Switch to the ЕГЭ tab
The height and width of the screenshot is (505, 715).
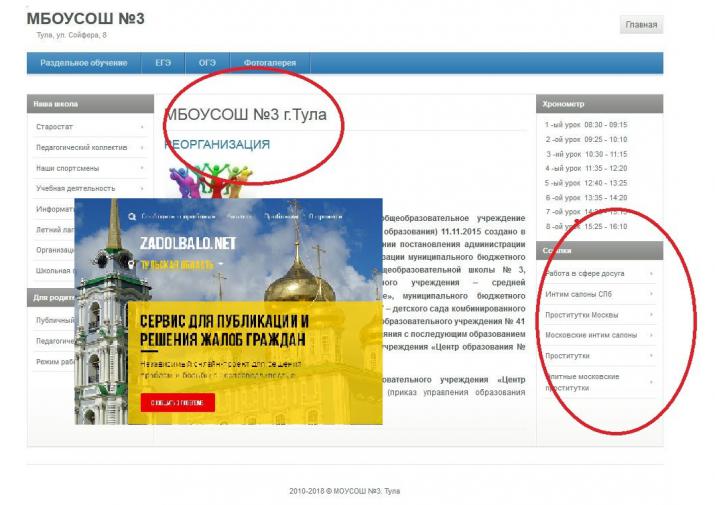(163, 63)
